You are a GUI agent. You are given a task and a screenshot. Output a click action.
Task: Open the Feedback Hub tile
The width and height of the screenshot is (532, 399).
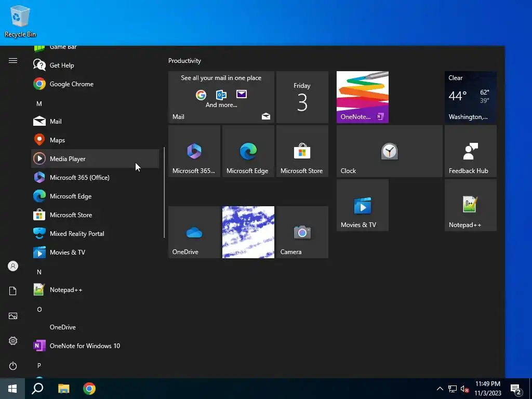point(471,151)
